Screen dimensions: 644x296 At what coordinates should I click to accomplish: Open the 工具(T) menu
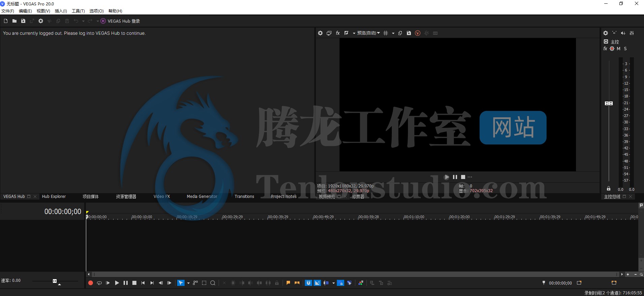[78, 11]
